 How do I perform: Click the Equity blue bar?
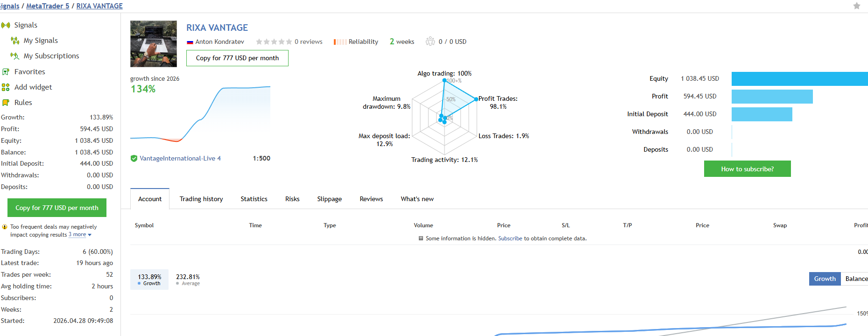point(799,79)
